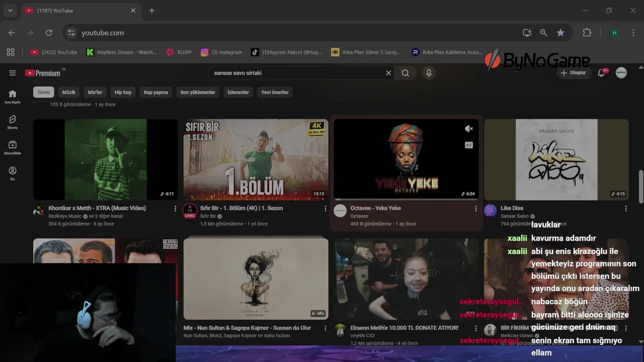Click the page vertical scrollbar thumb
Screen dimensions: 644x362
coord(641,187)
